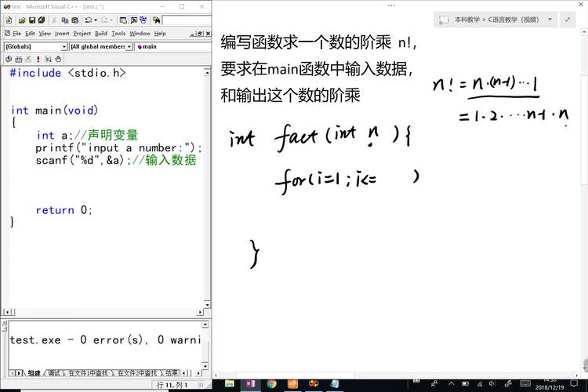This screenshot has width=588, height=392.
Task: Click the Stop Build icon
Action: tap(28, 59)
